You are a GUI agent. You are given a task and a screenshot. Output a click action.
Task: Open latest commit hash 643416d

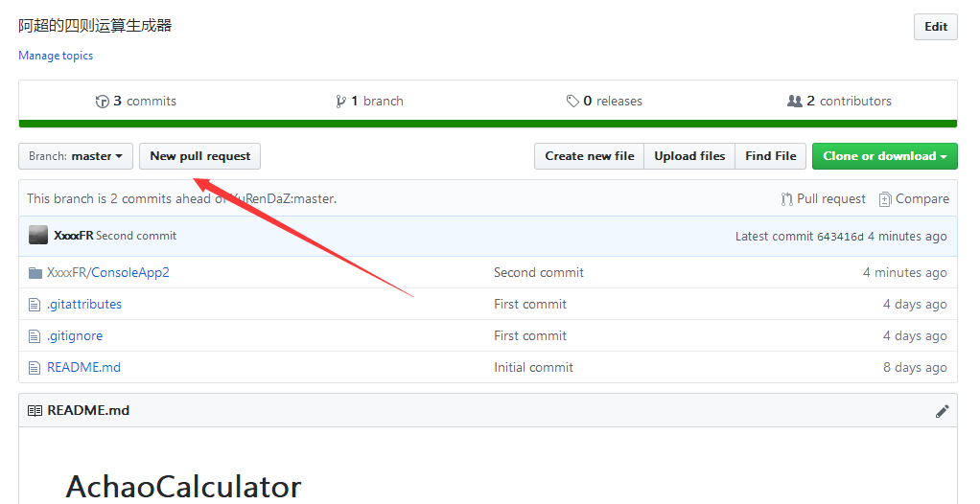(x=840, y=237)
